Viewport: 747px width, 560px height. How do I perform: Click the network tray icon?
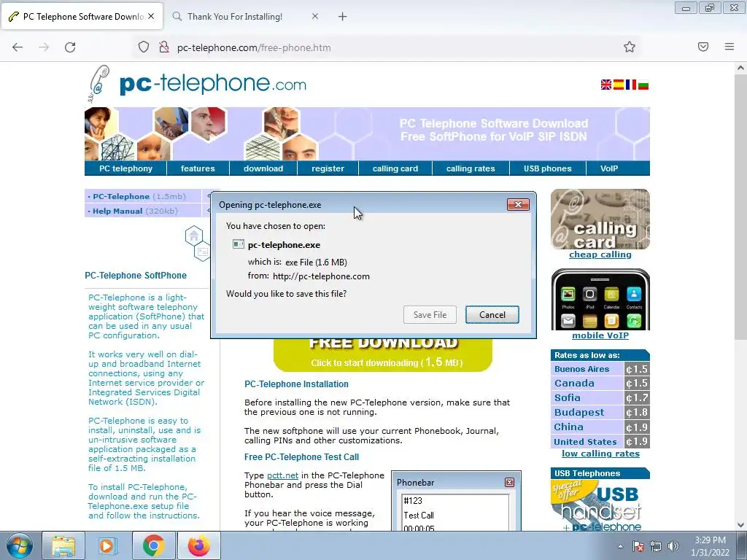click(x=656, y=546)
